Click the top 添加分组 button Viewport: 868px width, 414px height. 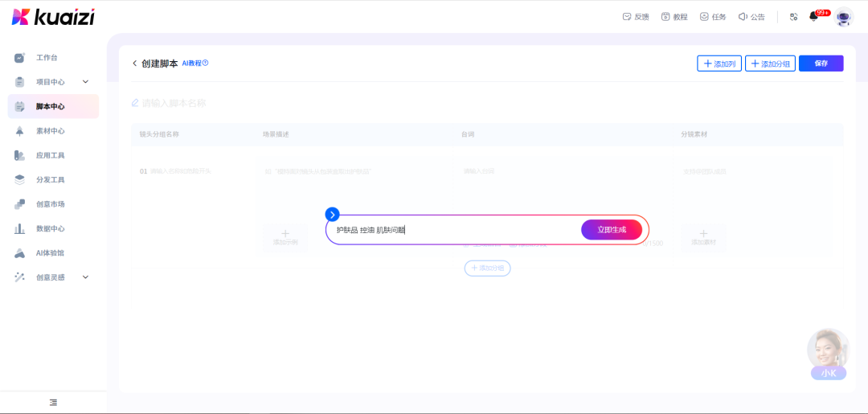pyautogui.click(x=770, y=64)
